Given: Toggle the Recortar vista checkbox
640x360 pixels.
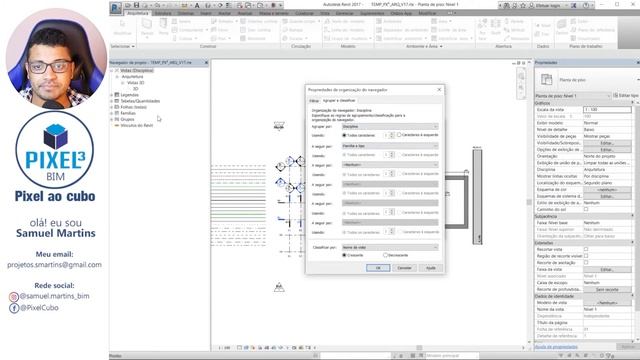Looking at the screenshot, I should click(x=586, y=249).
